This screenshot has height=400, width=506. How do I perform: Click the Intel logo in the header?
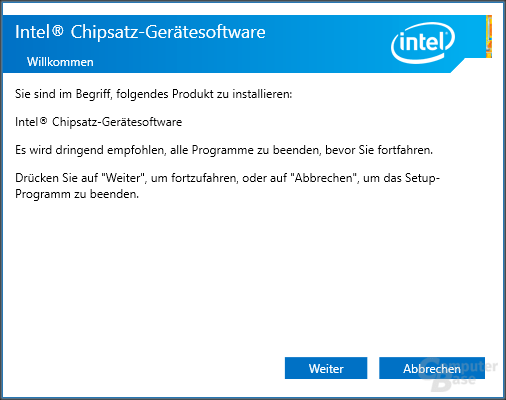(x=423, y=43)
